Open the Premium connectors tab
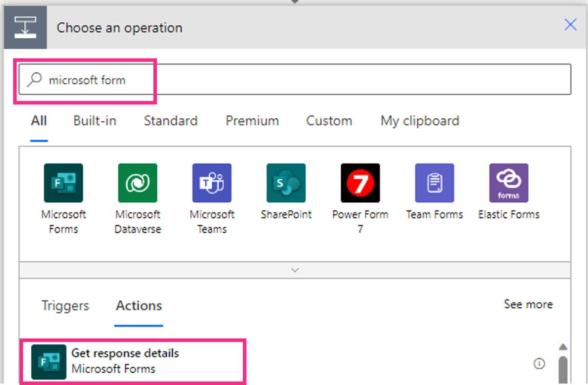 (x=252, y=121)
